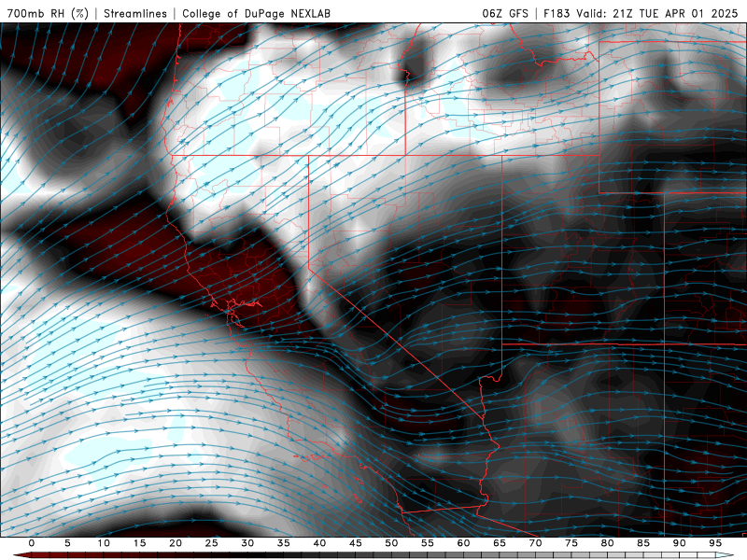Click the "85" label on the color scale
Viewport: 747px width, 560px height.
(643, 543)
